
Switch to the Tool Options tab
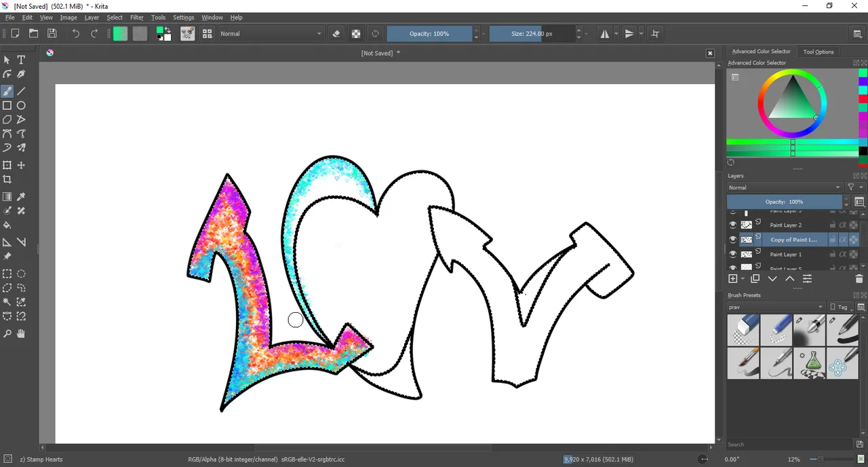click(818, 52)
